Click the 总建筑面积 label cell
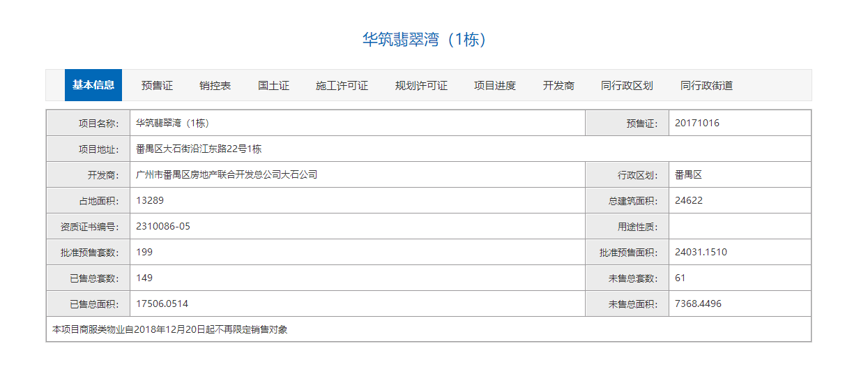 pyautogui.click(x=627, y=200)
